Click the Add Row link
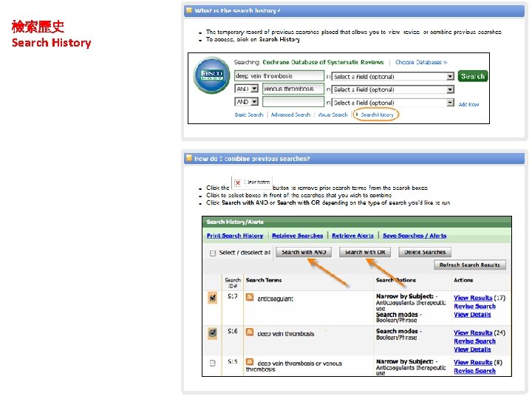 tap(468, 104)
